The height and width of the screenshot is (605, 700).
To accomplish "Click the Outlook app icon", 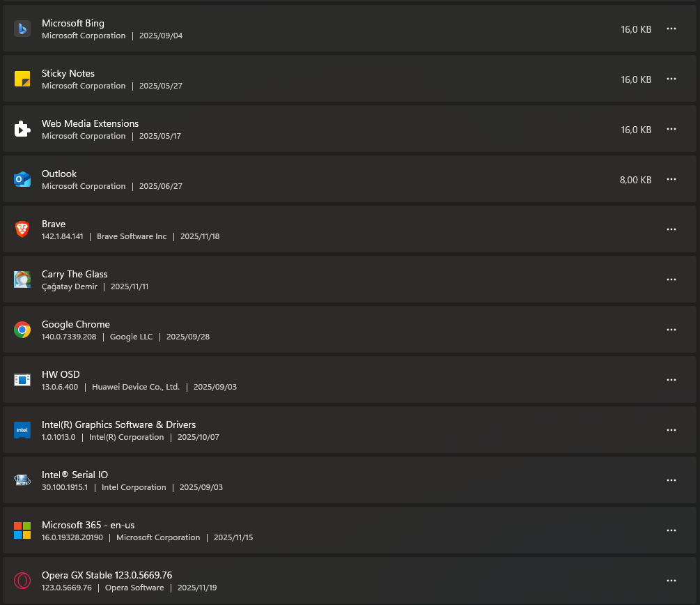I will 22,179.
